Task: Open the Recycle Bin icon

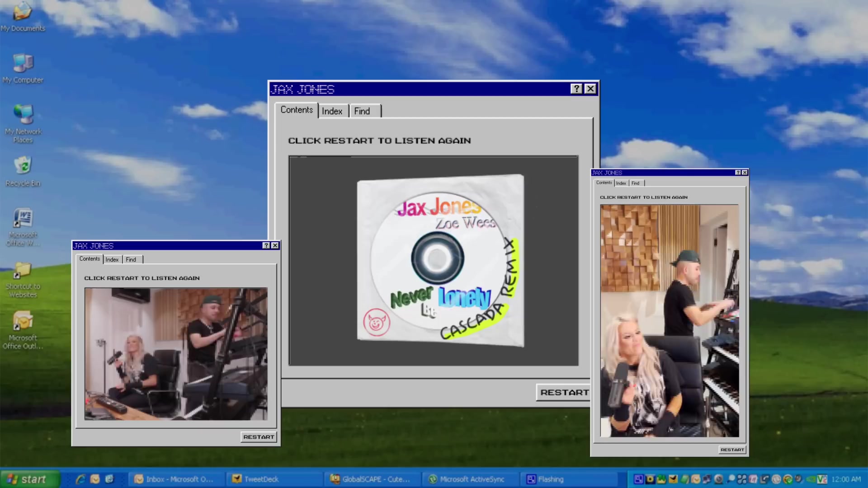Action: [x=23, y=172]
